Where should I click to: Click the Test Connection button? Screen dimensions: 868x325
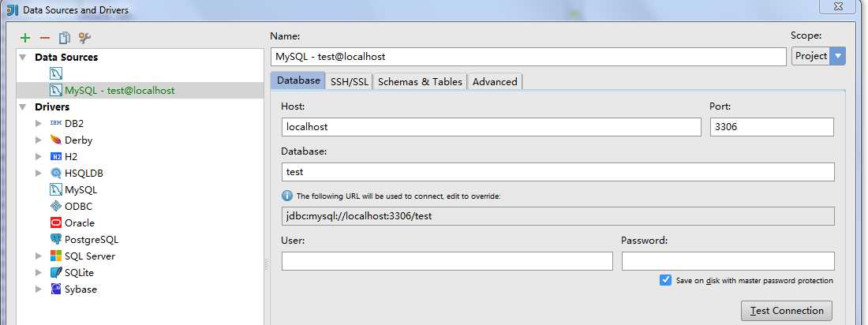tap(787, 311)
